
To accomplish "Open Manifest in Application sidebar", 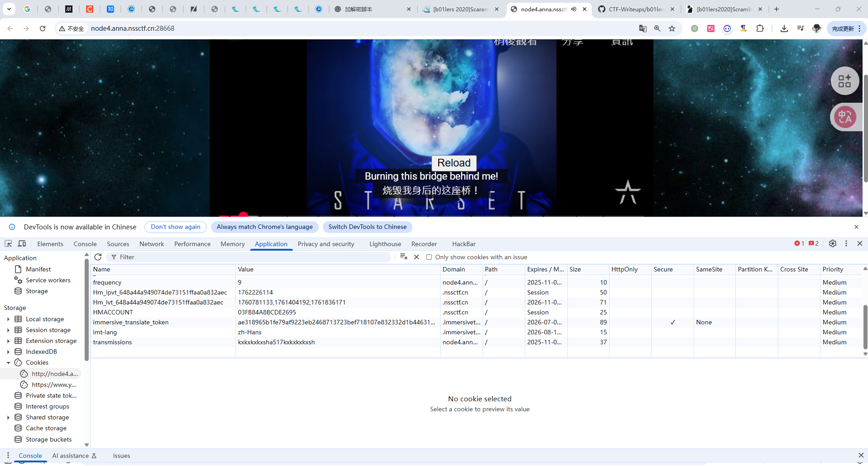I will [38, 269].
